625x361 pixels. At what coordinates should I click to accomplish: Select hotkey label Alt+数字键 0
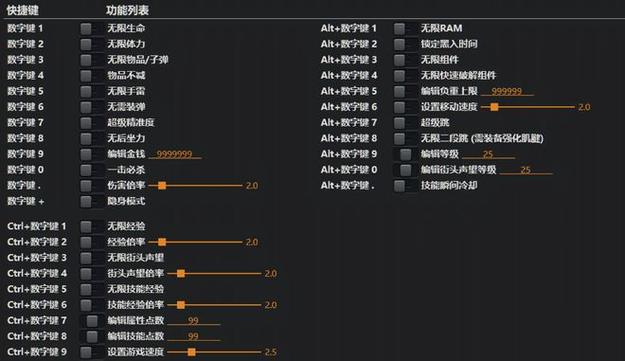[348, 170]
